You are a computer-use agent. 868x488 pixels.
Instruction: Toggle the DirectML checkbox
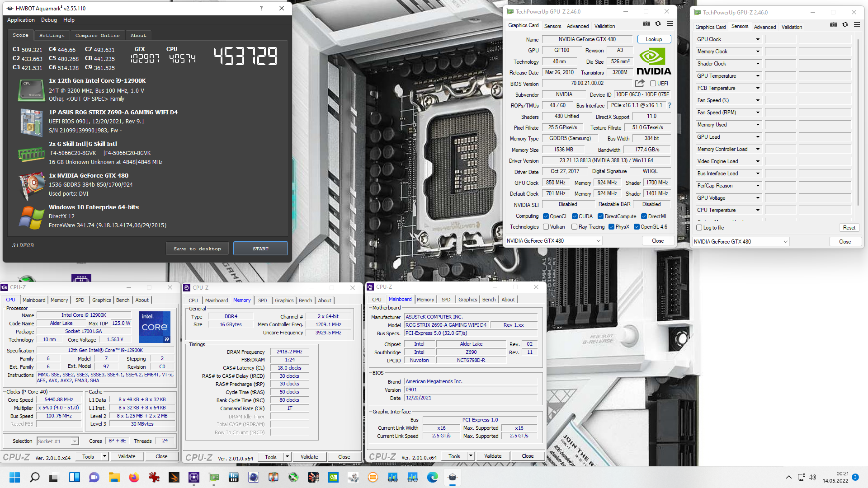(644, 216)
